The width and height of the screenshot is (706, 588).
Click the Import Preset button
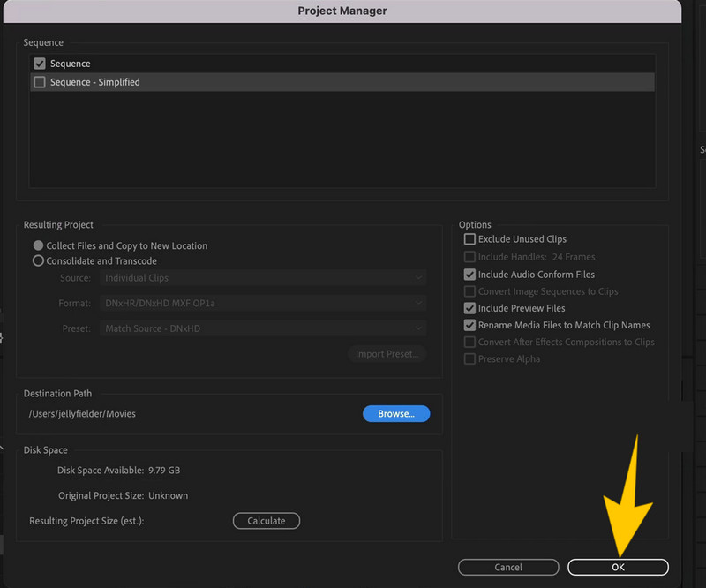click(x=387, y=353)
